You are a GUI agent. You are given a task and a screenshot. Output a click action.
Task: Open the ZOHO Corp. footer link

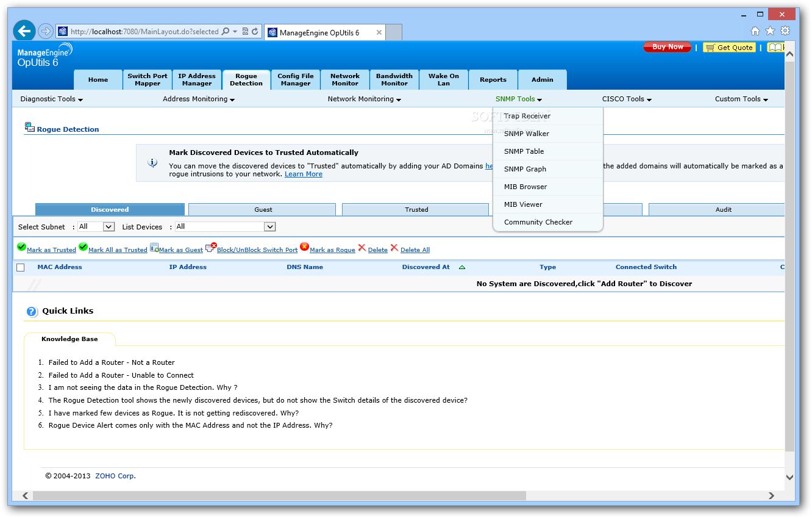point(115,476)
